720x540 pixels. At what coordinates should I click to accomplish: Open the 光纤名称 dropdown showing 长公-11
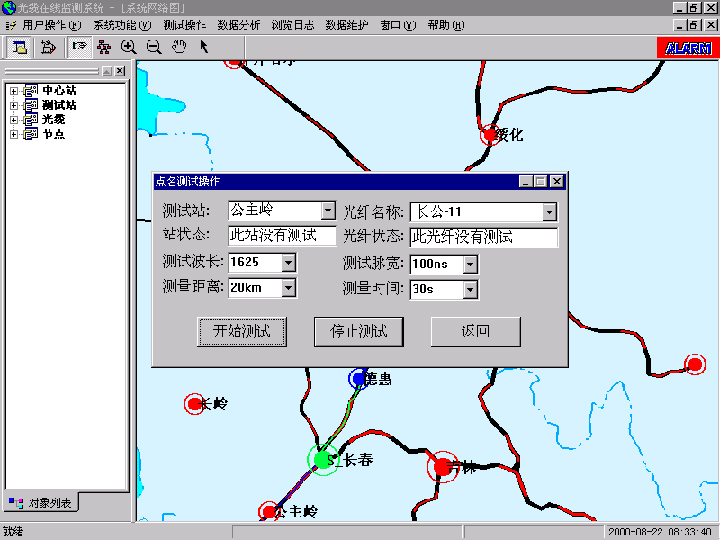click(549, 212)
